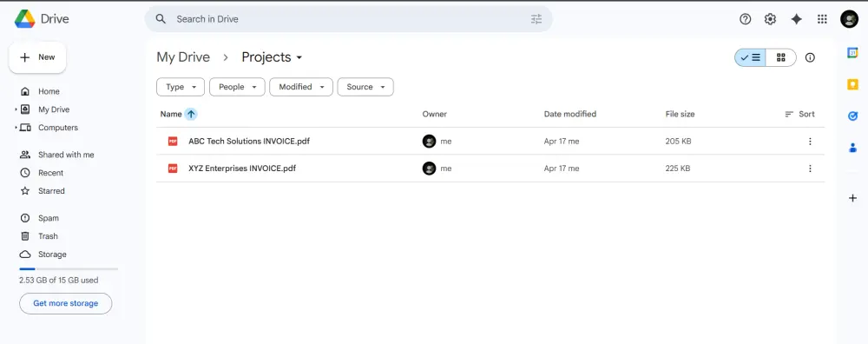Open the Modified filter dropdown
868x344 pixels.
click(301, 87)
